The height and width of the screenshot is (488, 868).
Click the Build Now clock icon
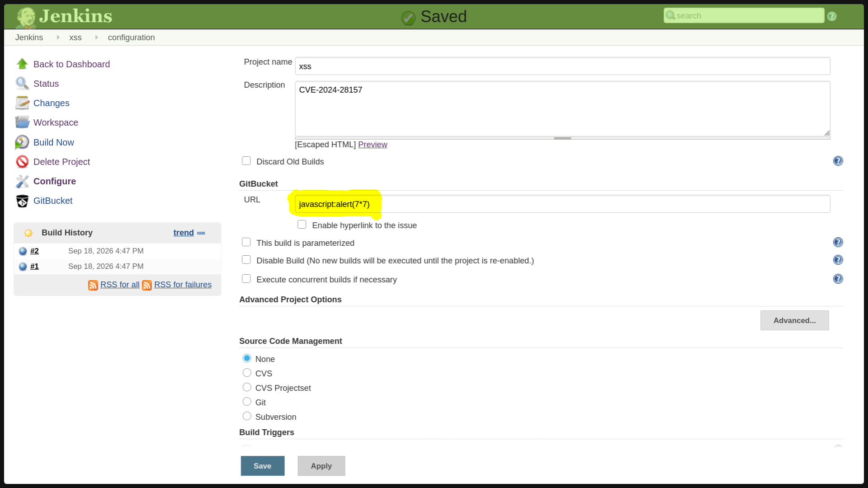(22, 142)
